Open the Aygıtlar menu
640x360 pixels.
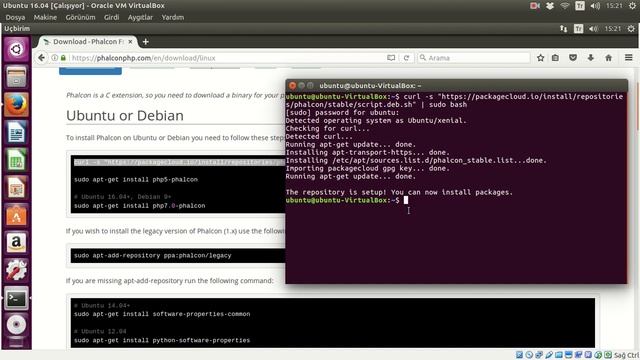(140, 18)
